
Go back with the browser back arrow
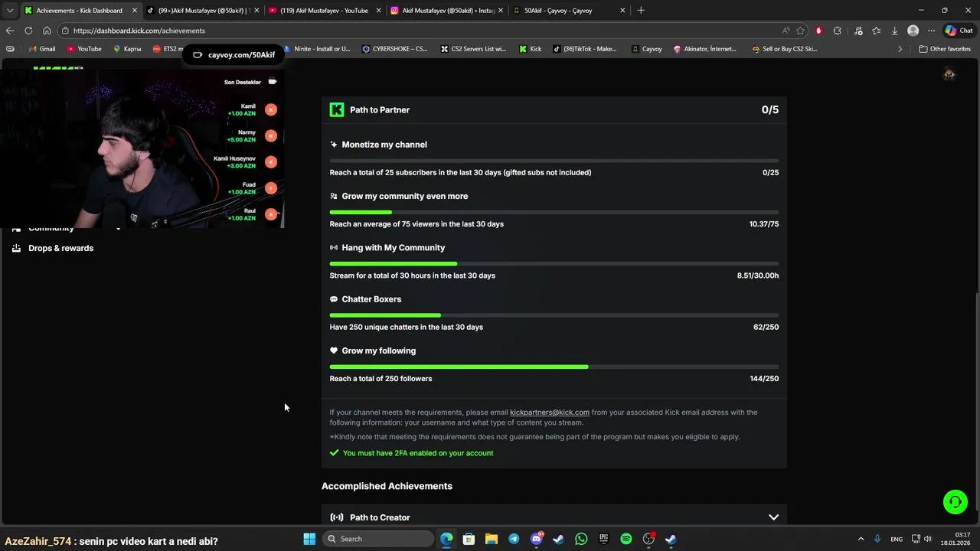(x=10, y=31)
